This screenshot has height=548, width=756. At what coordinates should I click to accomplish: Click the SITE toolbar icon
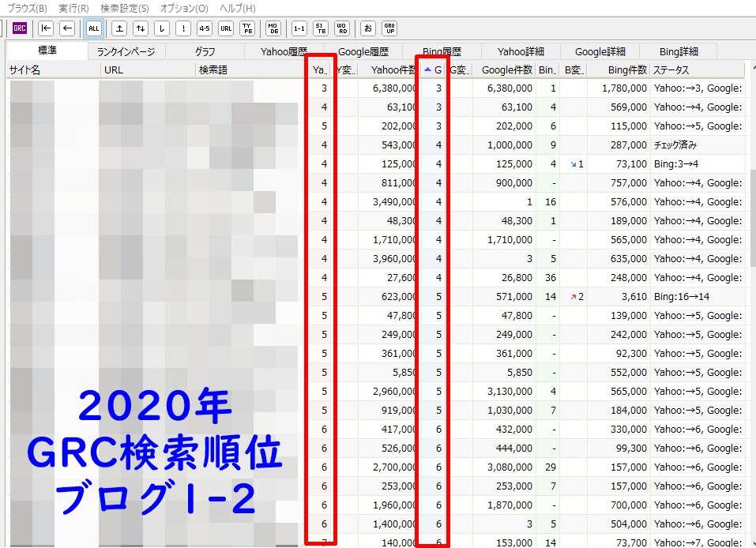click(321, 28)
